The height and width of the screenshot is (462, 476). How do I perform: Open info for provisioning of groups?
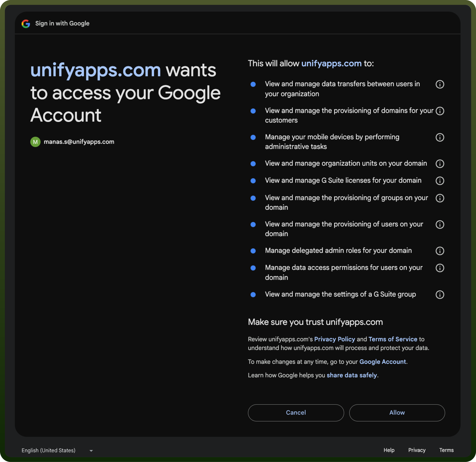pos(440,198)
